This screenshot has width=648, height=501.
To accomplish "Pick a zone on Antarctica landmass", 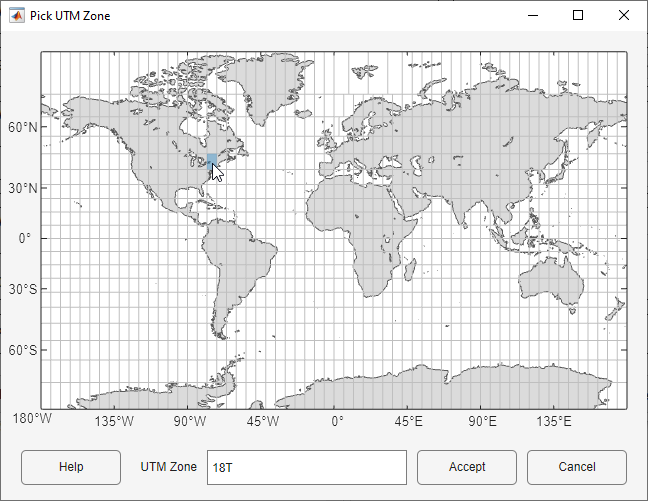I will tap(450, 392).
